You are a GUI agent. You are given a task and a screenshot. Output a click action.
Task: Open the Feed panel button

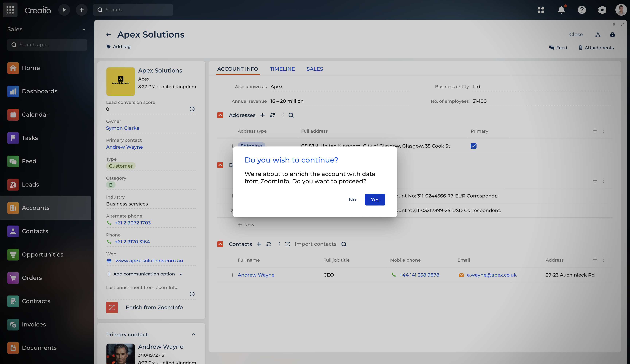pyautogui.click(x=558, y=48)
